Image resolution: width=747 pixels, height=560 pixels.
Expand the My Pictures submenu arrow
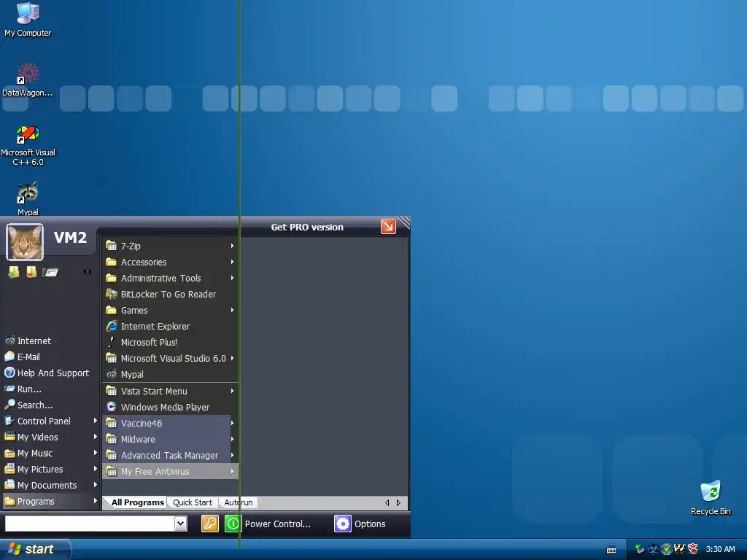pyautogui.click(x=96, y=469)
